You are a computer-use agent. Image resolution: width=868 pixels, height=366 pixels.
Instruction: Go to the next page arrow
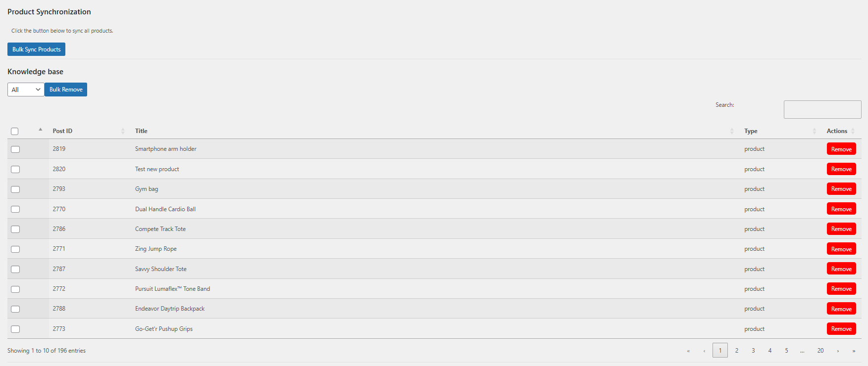838,351
